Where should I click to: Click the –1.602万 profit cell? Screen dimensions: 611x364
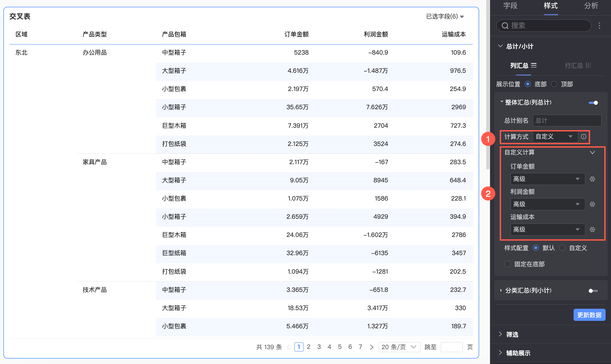click(376, 235)
